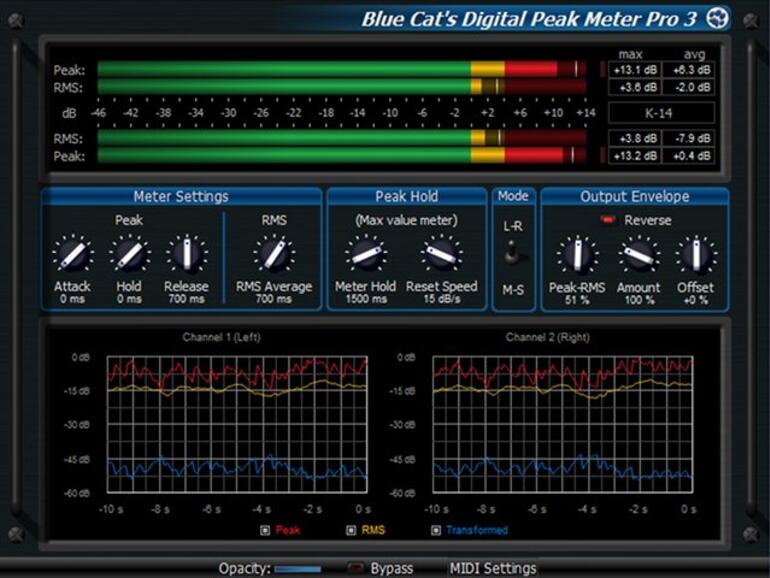Click the top Peak level meter bar
The height and width of the screenshot is (578, 770).
(x=342, y=69)
